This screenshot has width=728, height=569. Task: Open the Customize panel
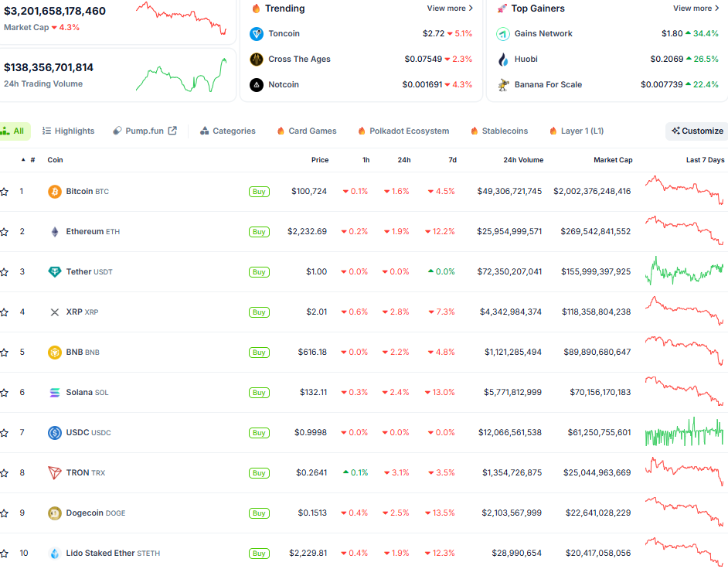pos(696,131)
